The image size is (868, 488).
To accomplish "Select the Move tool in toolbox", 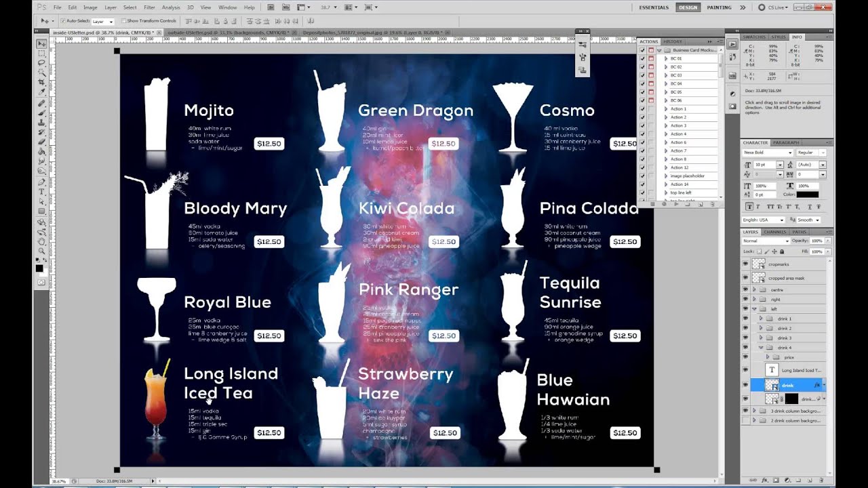I will click(42, 43).
